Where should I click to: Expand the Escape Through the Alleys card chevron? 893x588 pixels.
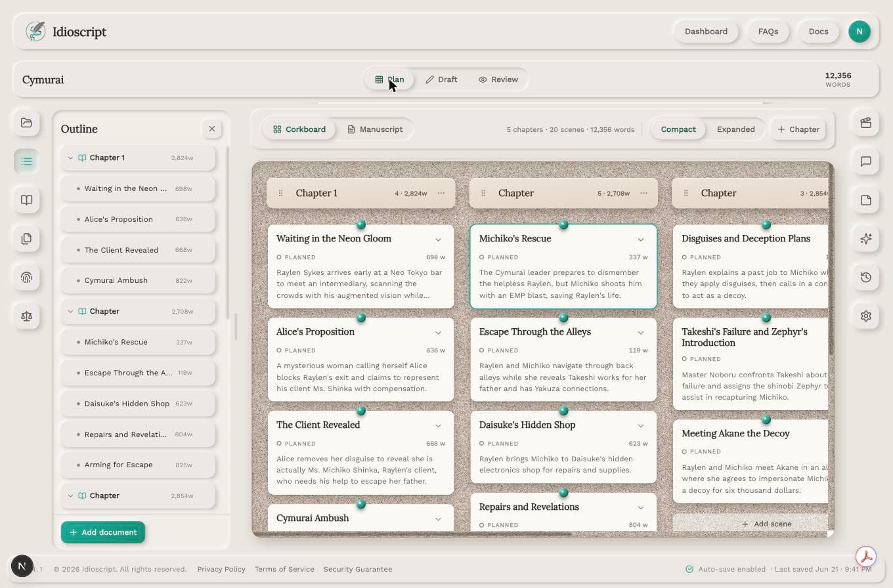pos(641,333)
